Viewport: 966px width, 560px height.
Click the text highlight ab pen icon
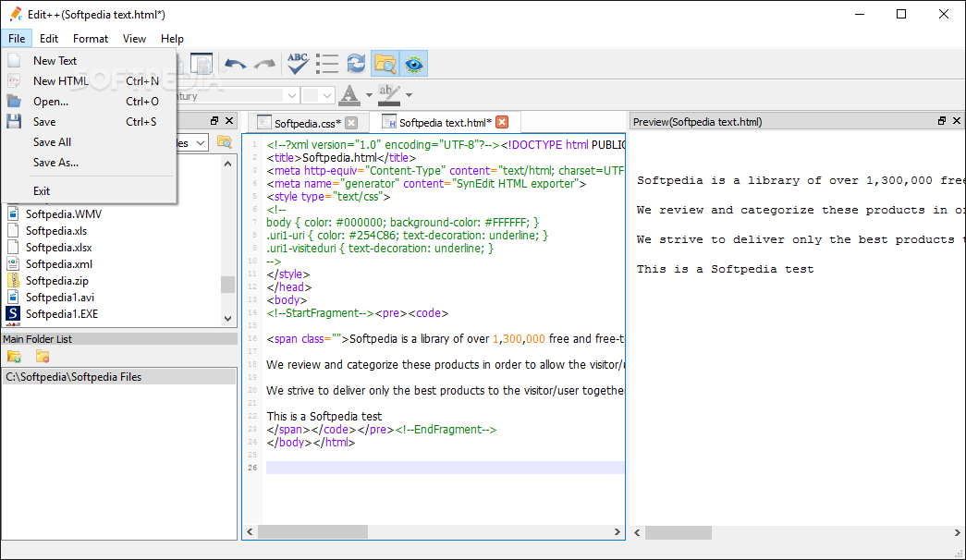tap(389, 95)
